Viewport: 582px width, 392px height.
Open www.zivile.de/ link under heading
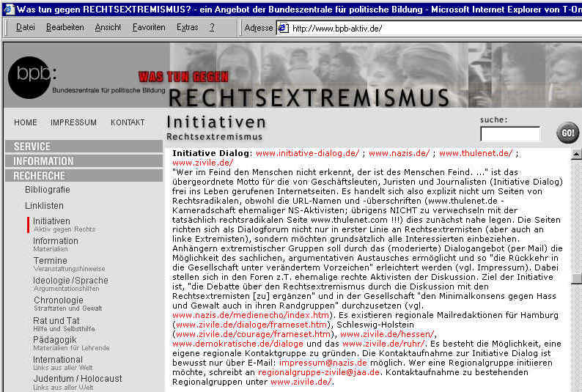tap(202, 163)
